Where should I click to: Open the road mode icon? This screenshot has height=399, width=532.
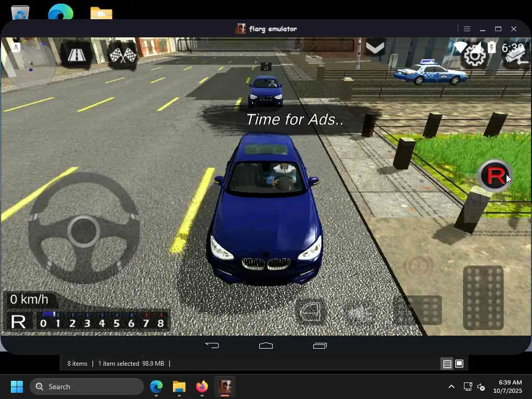pos(77,54)
